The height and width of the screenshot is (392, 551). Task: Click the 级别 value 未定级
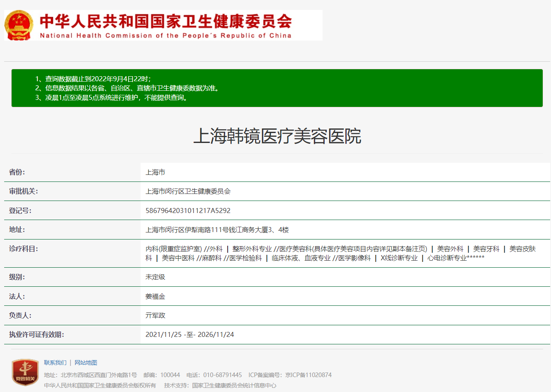click(x=155, y=277)
